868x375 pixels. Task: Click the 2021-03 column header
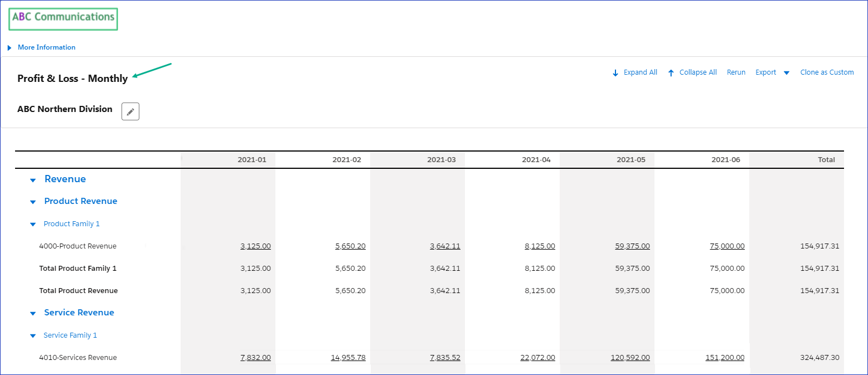(441, 159)
